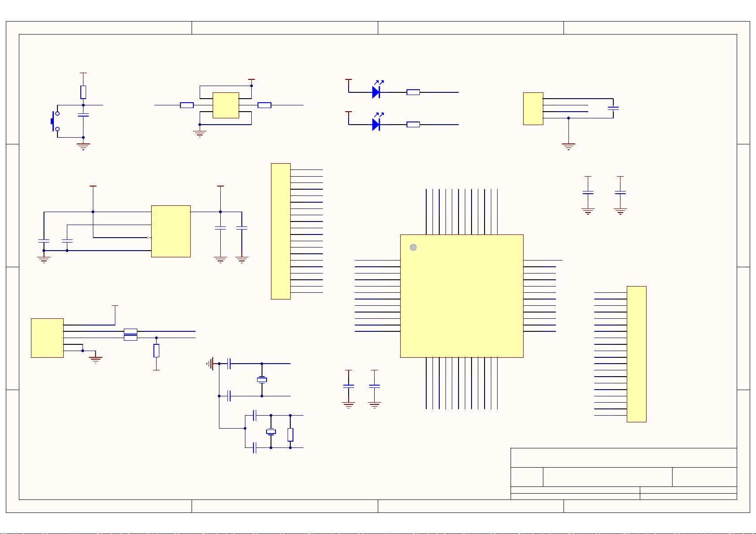This screenshot has height=534, width=756.
Task: Click the crystal resonator in the bottom oscillator circuit
Action: 271,432
